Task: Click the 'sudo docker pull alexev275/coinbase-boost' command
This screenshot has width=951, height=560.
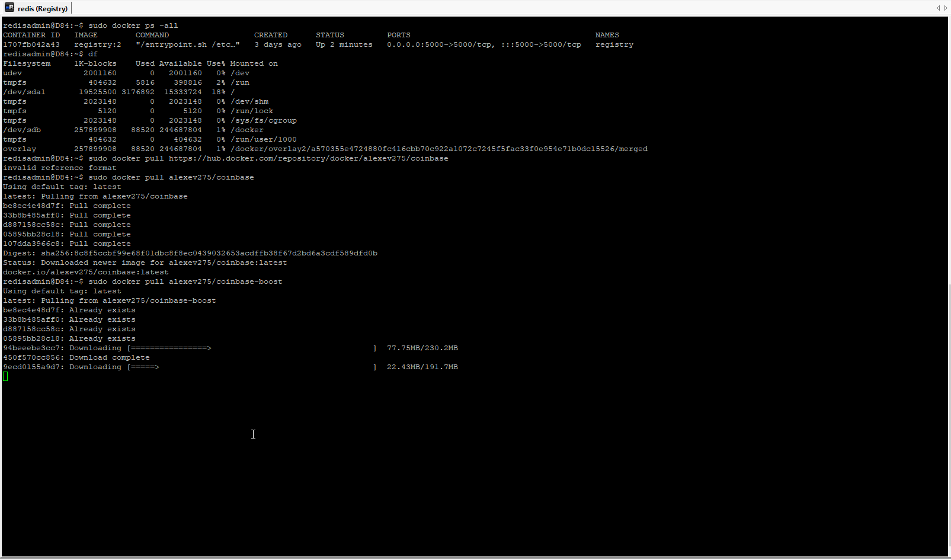Action: point(185,281)
